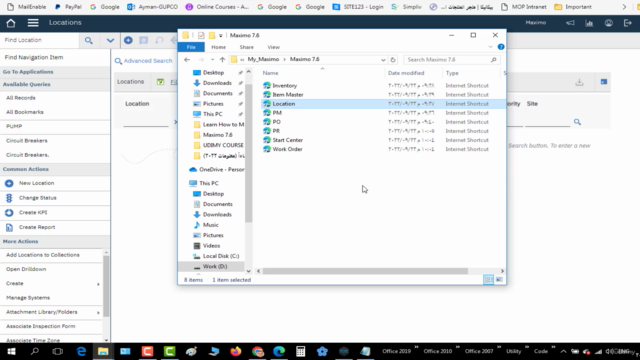Screen dimensions: 640x360
Task: Click Explorer horizontal scrollbar right arrow
Action: tap(502, 271)
